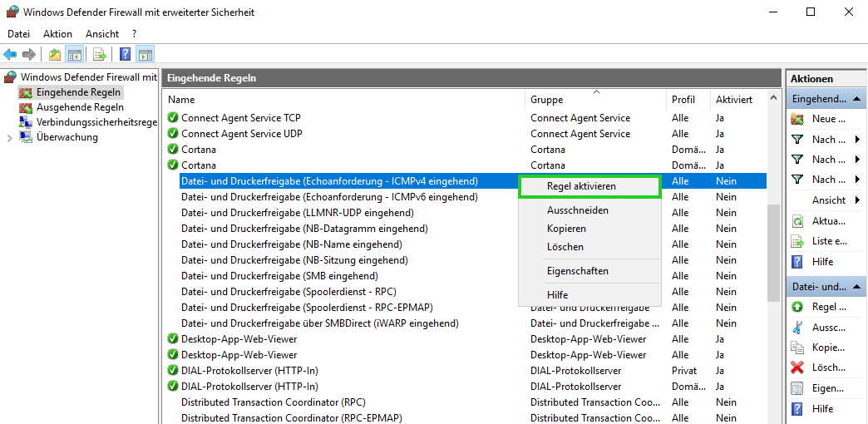
Task: Click green check icon of DIAL-Protokollserver Privat row
Action: (x=173, y=370)
